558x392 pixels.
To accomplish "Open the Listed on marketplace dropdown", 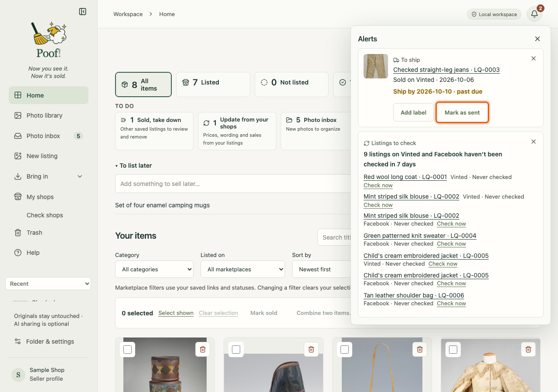I will (x=243, y=269).
